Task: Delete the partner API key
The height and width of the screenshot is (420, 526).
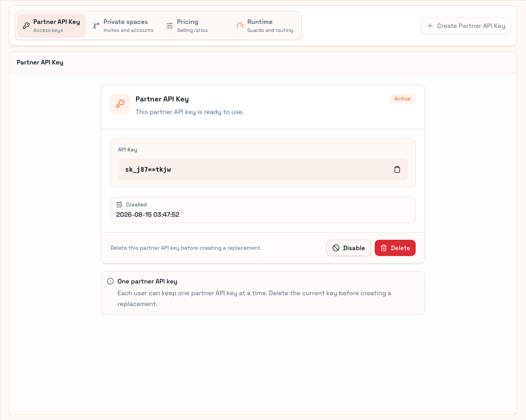Action: [395, 248]
